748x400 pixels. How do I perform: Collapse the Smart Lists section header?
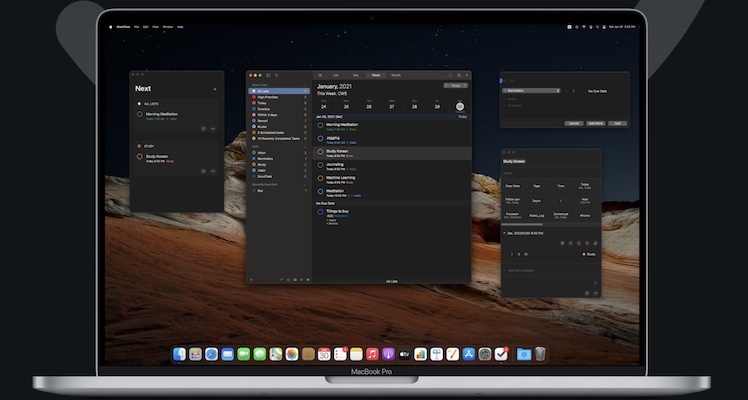[x=305, y=85]
